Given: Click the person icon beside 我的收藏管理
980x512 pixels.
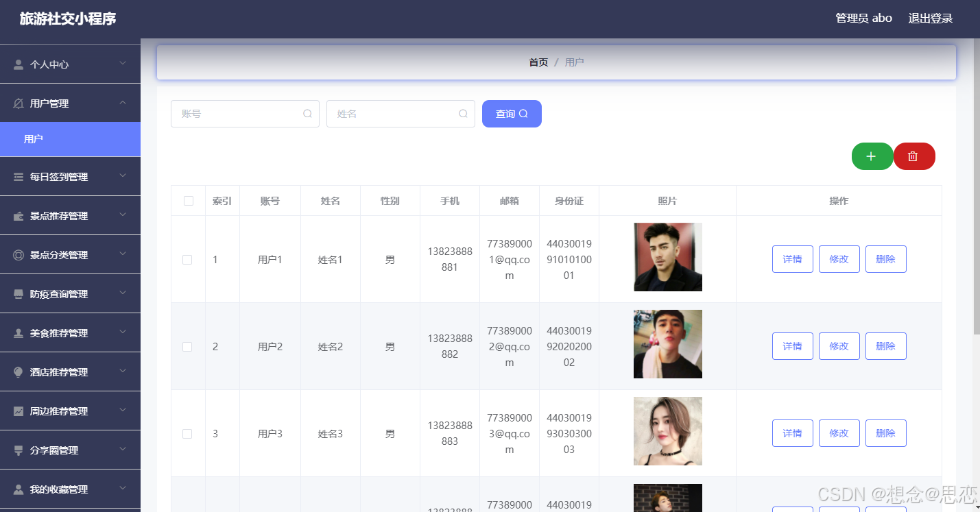Looking at the screenshot, I should click(x=19, y=489).
